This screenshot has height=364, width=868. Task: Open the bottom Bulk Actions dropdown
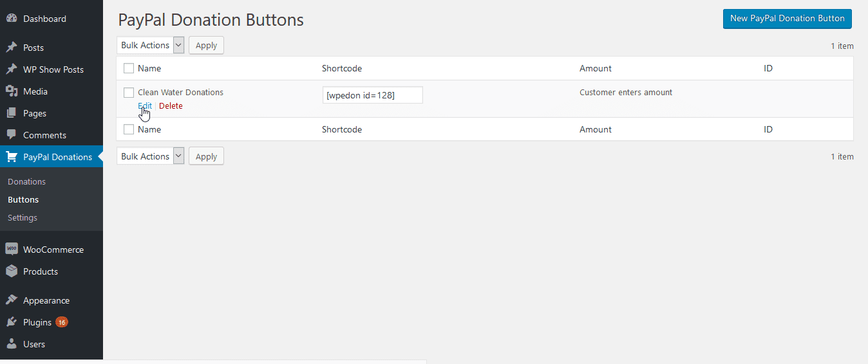click(151, 156)
